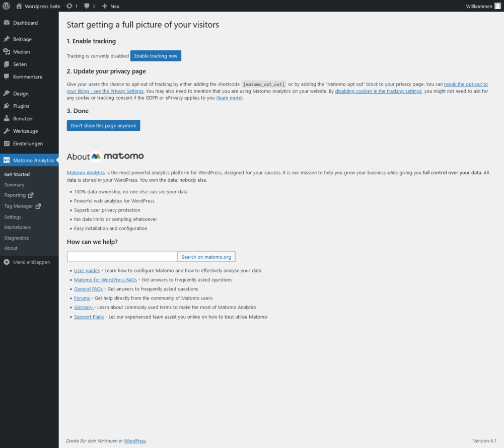Open the Neu add-new menu in admin bar
Image resolution: width=504 pixels, height=448 pixels.
111,6
